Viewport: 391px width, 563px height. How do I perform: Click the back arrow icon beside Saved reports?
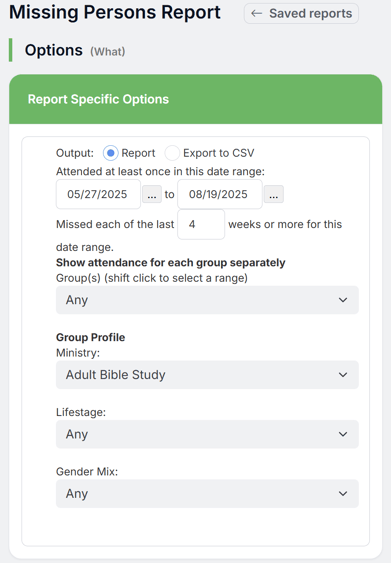click(256, 14)
